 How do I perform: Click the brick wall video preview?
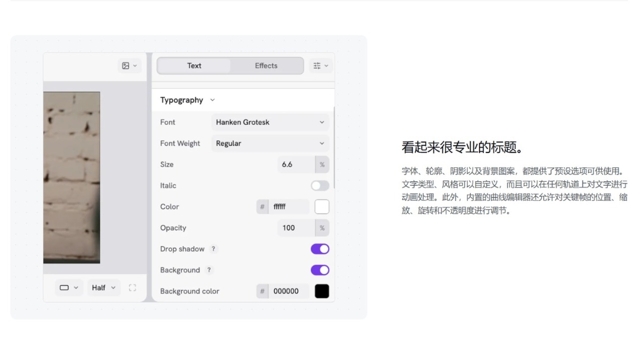point(71,177)
